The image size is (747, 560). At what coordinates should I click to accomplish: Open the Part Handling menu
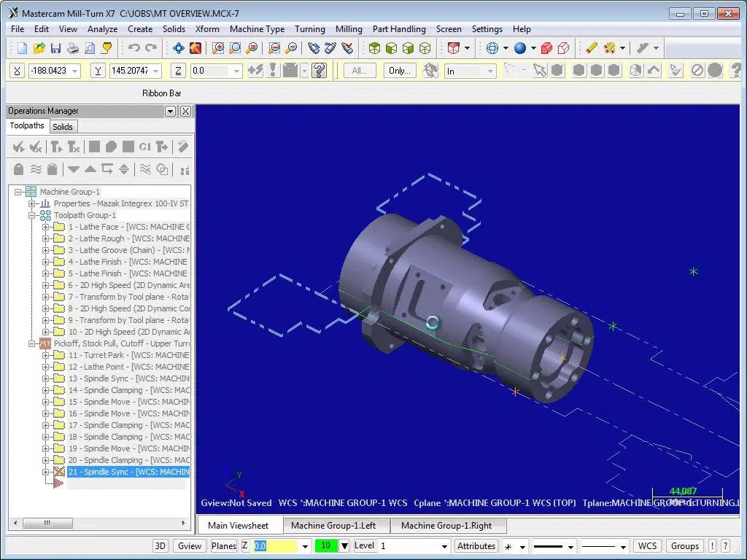click(x=399, y=29)
